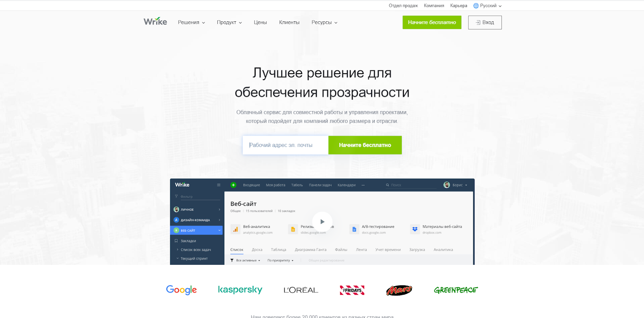Open the Моя работа tab

[x=276, y=185]
